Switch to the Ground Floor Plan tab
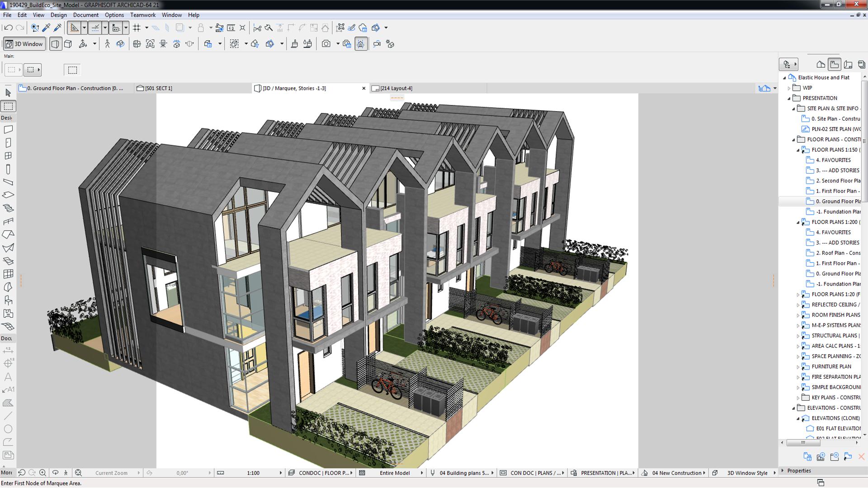The image size is (868, 488). [x=72, y=88]
